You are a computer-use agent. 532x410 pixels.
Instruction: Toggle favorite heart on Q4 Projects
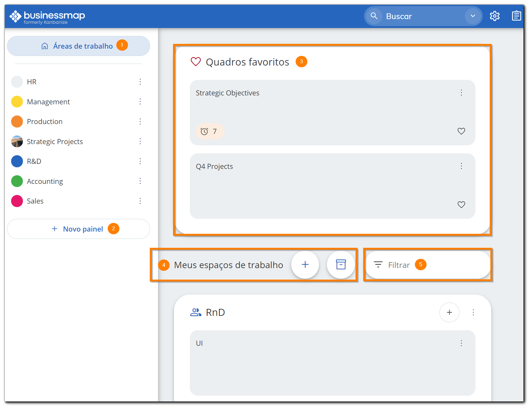(461, 205)
